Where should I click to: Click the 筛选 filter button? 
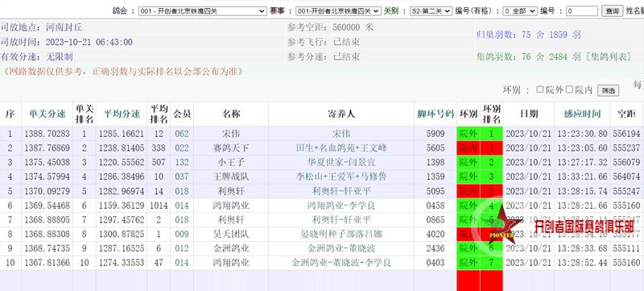tap(608, 91)
